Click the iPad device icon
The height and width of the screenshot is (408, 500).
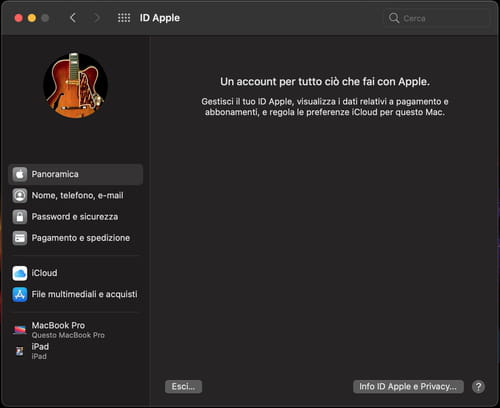click(20, 351)
